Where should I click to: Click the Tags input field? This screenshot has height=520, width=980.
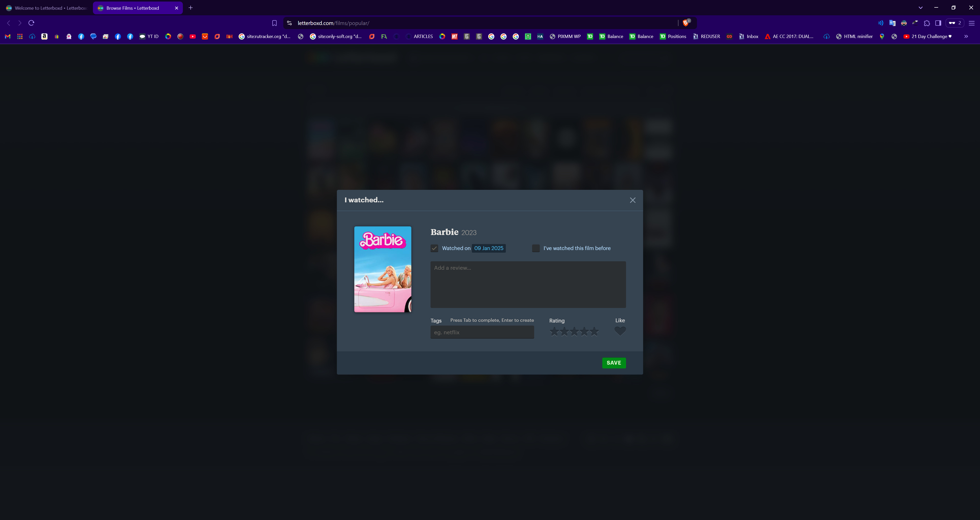[x=482, y=332]
